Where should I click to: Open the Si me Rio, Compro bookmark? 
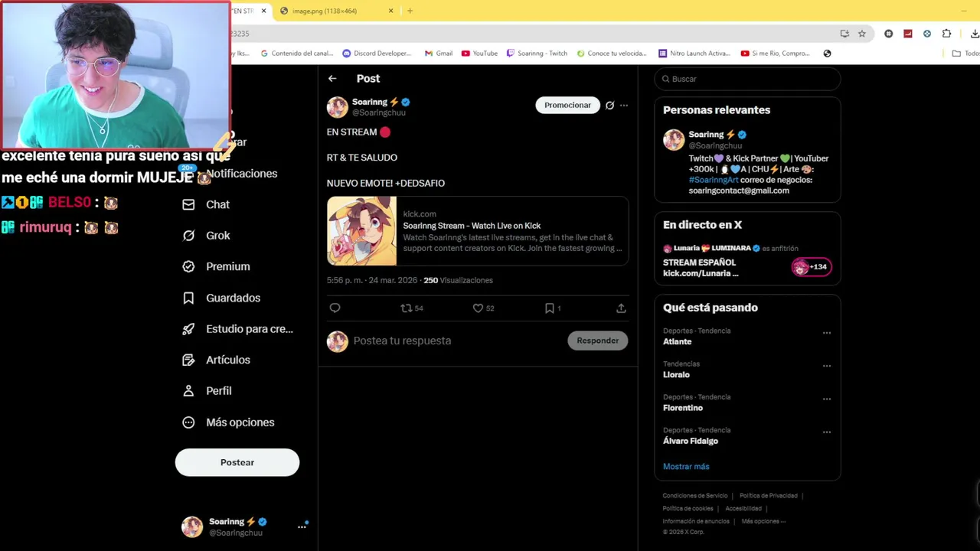point(776,54)
